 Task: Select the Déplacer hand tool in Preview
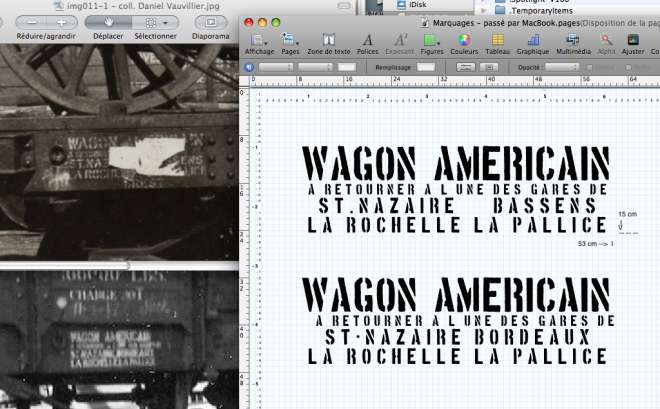109,22
